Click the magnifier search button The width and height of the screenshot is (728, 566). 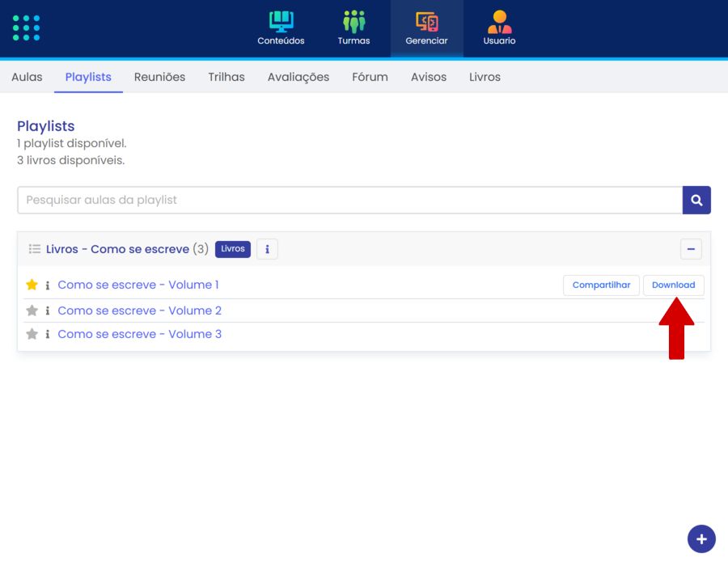696,201
